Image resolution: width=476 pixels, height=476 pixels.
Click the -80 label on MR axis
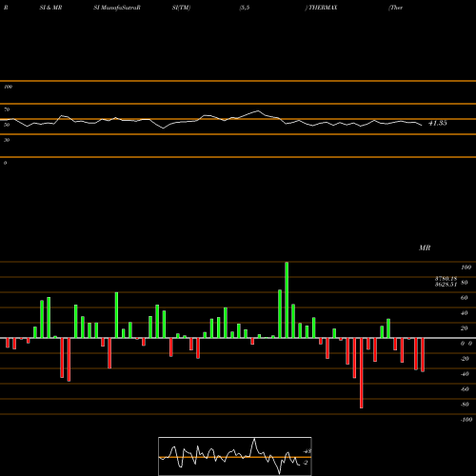pyautogui.click(x=465, y=405)
